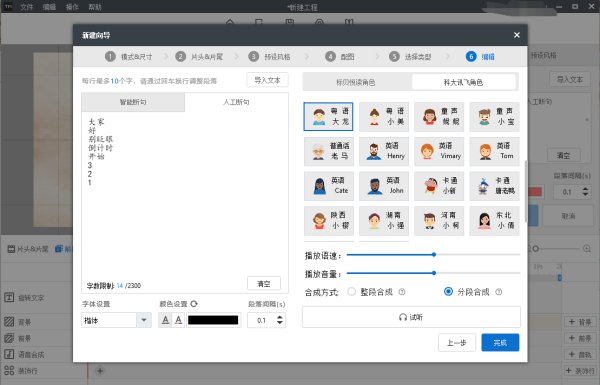This screenshot has height=385, width=600.
Task: Go to step 4 配图
Action: [340, 57]
